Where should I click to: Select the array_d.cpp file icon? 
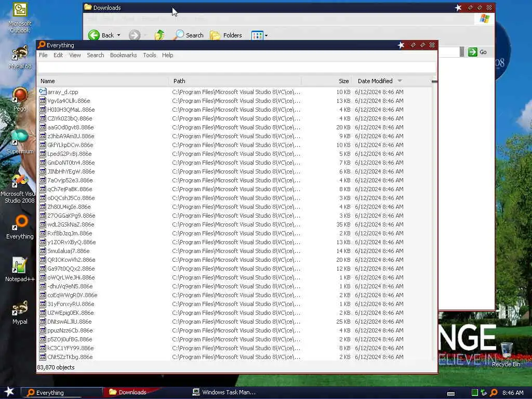pyautogui.click(x=43, y=91)
